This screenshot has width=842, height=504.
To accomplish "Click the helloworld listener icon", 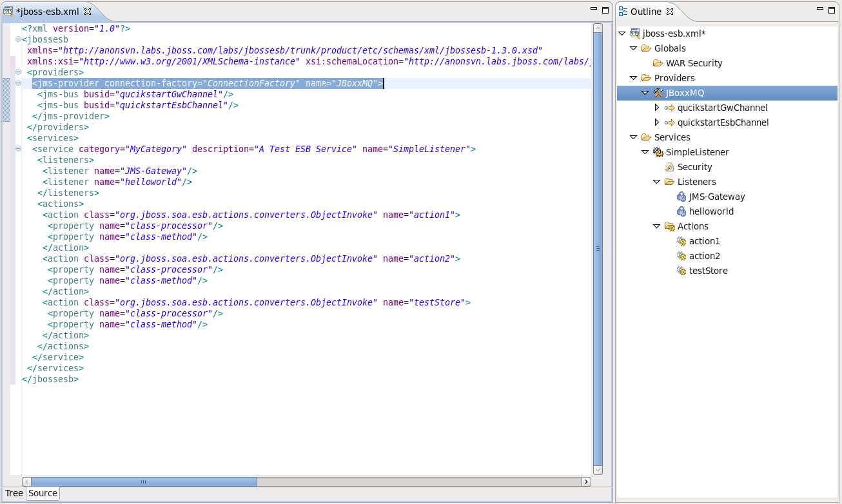I will coord(681,211).
